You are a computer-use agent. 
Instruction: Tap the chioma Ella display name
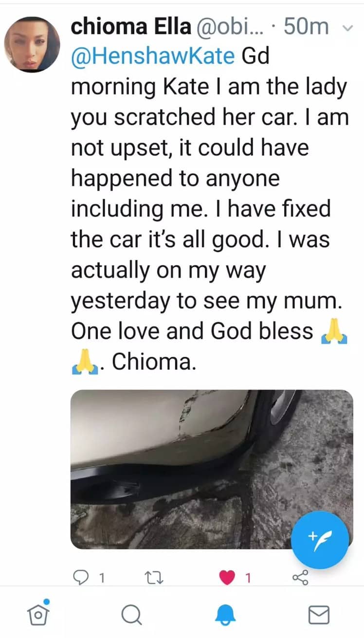[131, 27]
